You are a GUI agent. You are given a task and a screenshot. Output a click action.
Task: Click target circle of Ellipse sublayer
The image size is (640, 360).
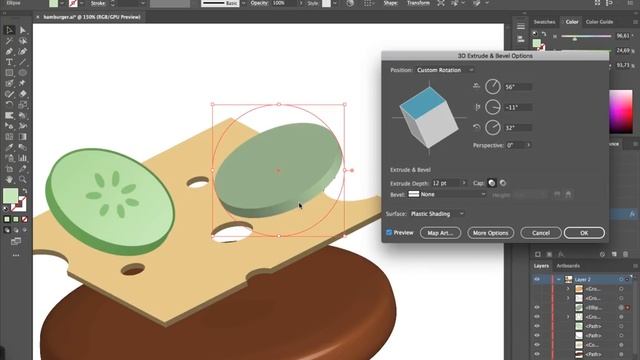tap(621, 307)
